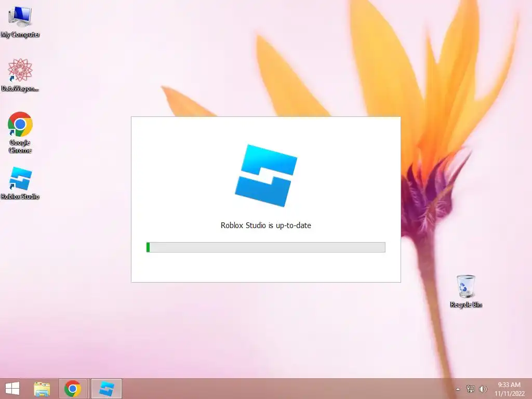This screenshot has width=532, height=399.
Task: Open the network status tray icon
Action: (471, 389)
